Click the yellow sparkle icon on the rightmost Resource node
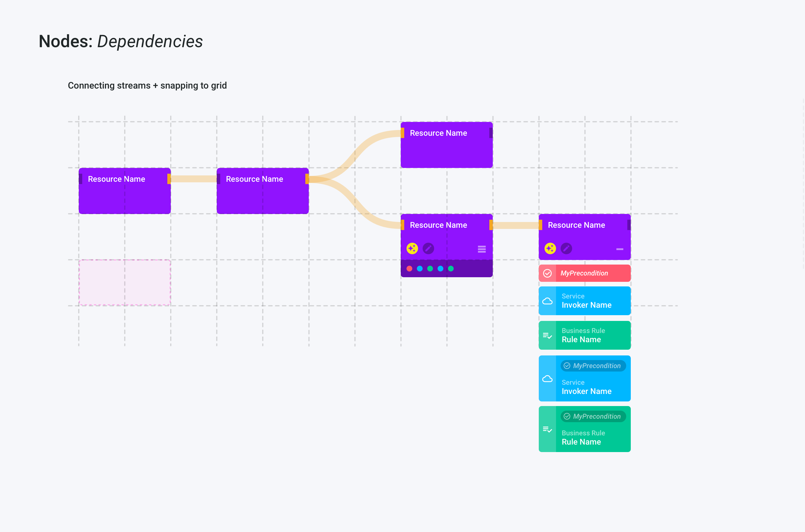The height and width of the screenshot is (532, 805). click(550, 249)
